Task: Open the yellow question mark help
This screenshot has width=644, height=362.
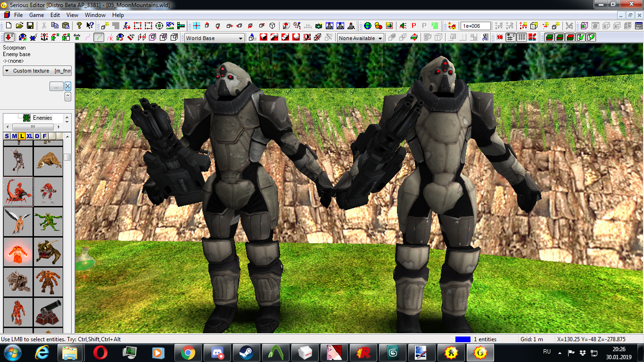Action: (x=80, y=25)
